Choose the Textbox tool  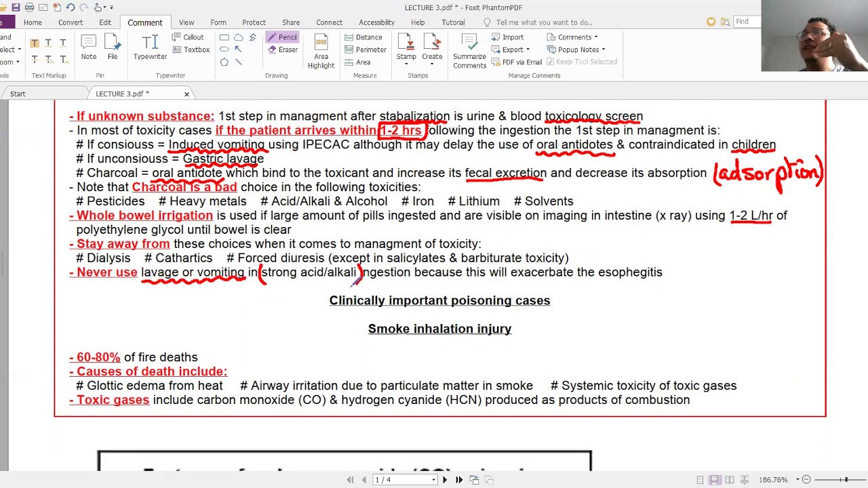click(191, 49)
